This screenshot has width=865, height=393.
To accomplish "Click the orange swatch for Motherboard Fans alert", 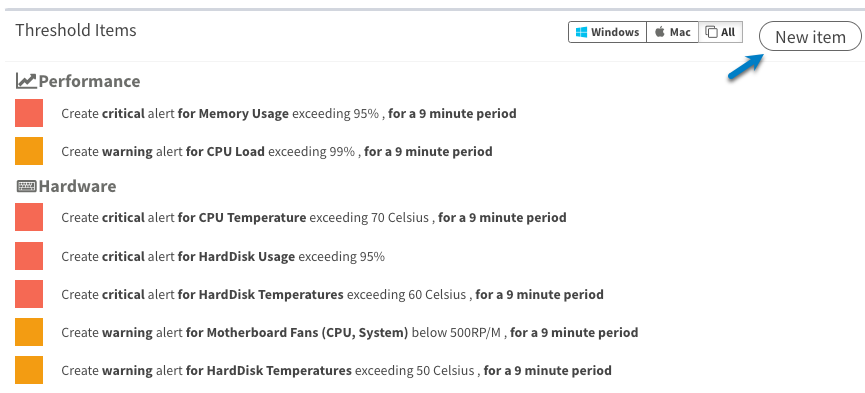I will (29, 332).
